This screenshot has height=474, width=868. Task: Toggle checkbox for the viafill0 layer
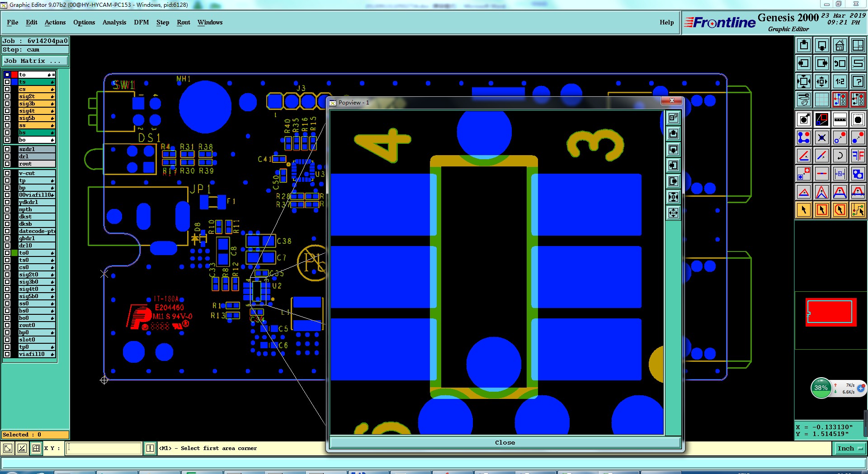[x=7, y=354]
